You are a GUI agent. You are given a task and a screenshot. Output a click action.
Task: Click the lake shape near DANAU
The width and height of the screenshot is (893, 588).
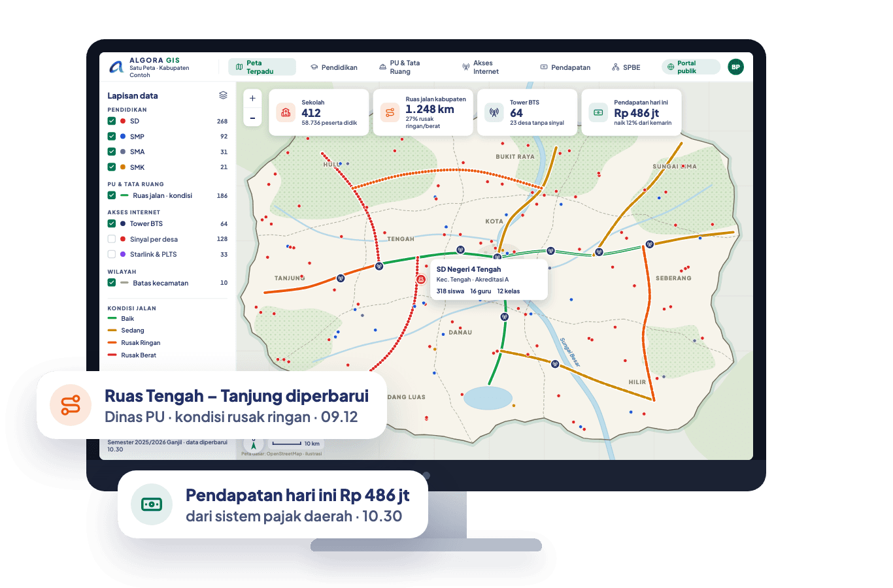[488, 398]
